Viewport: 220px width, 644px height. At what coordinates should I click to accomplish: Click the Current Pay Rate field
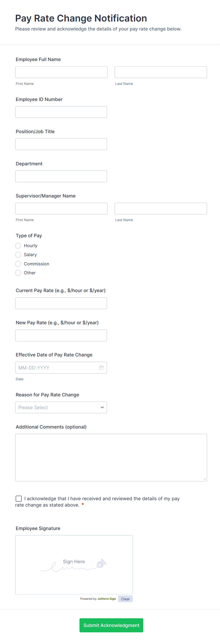[61, 303]
